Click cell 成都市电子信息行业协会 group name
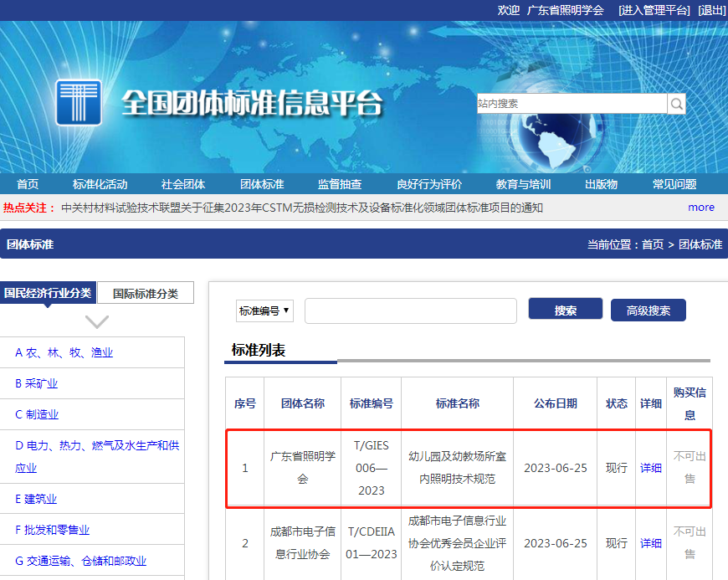The height and width of the screenshot is (580, 728). (x=303, y=543)
